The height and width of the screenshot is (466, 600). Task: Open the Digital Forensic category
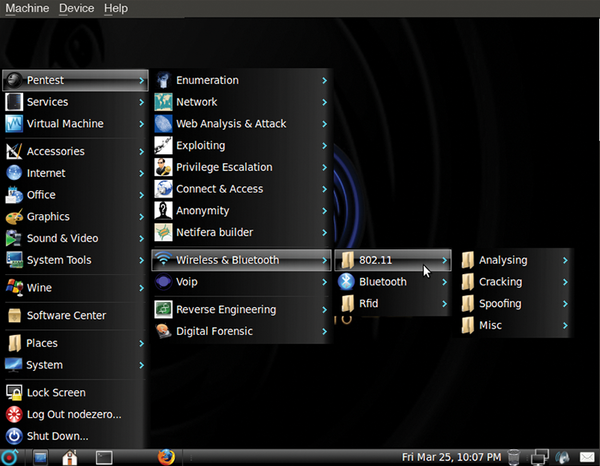click(214, 331)
